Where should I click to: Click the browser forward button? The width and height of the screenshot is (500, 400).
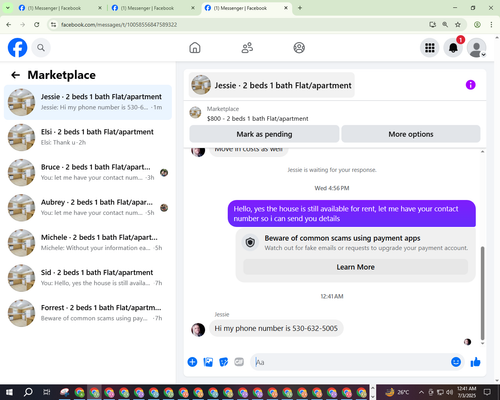[23, 25]
